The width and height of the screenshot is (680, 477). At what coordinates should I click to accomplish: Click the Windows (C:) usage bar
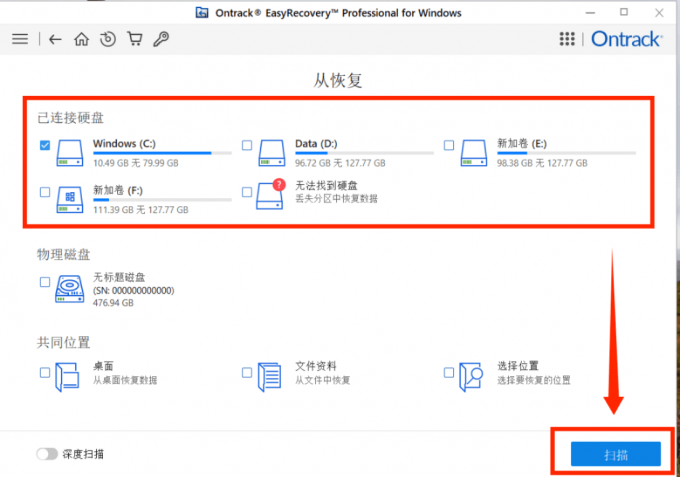pyautogui.click(x=162, y=153)
